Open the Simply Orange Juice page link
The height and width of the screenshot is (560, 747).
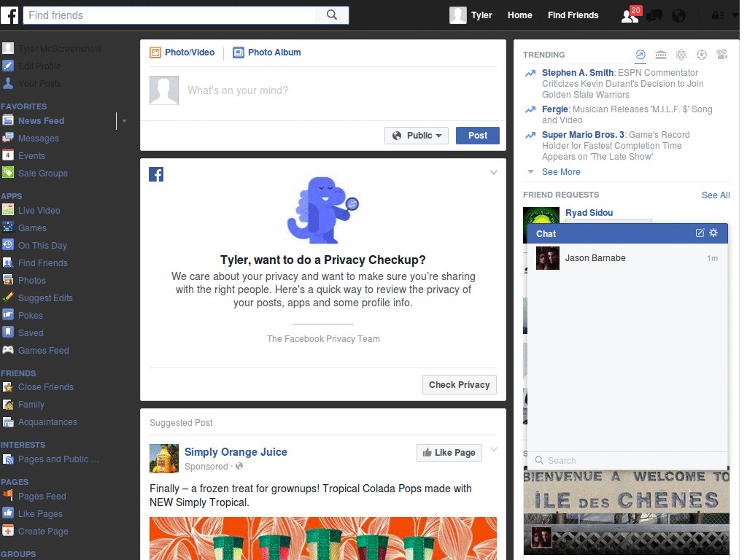point(236,452)
